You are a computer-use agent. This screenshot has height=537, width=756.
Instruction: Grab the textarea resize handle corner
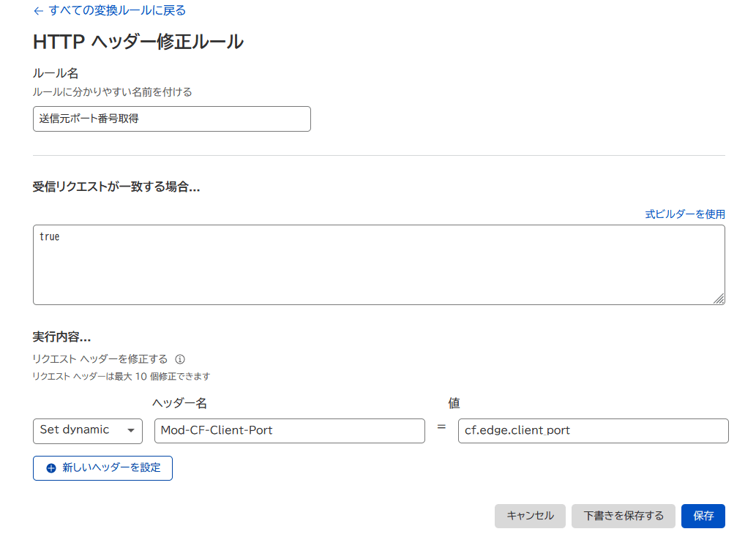pos(719,299)
